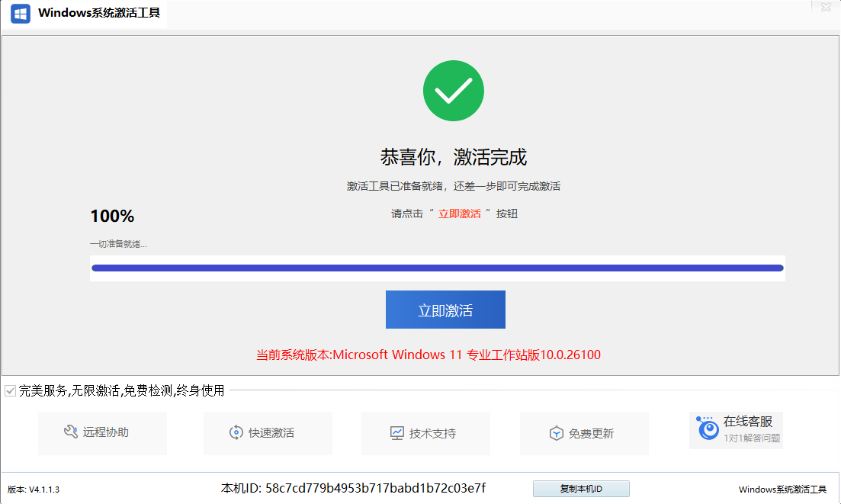Screen dimensions: 841x504
Task: Open 在线客服 via the blue avatar icon
Action: (x=708, y=430)
